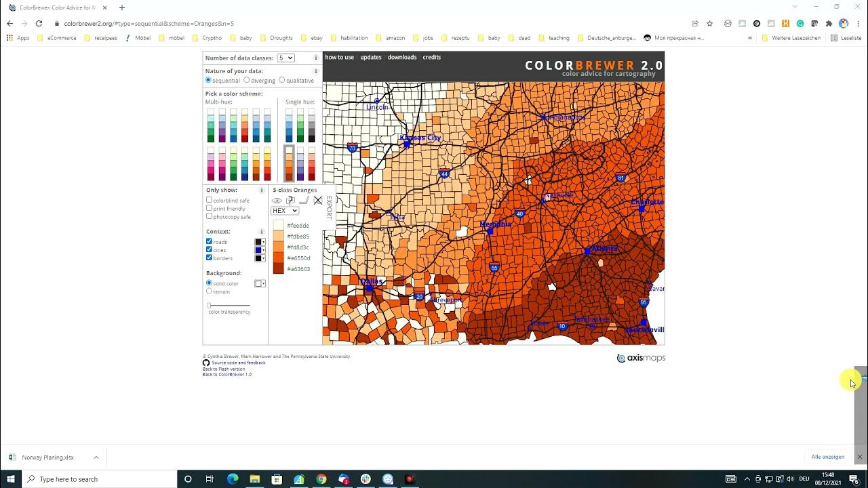Expand hidden bookmarks with double chevron
The width and height of the screenshot is (868, 488).
tap(750, 38)
